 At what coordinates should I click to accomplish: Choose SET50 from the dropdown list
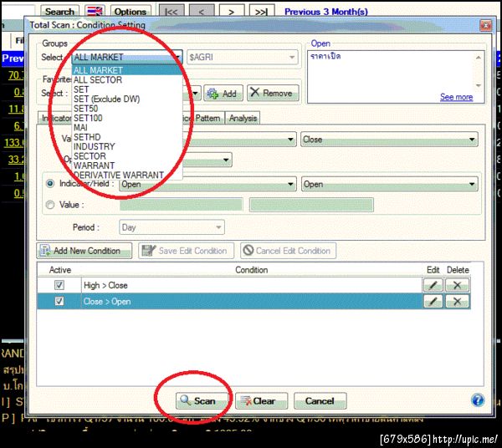[x=127, y=109]
